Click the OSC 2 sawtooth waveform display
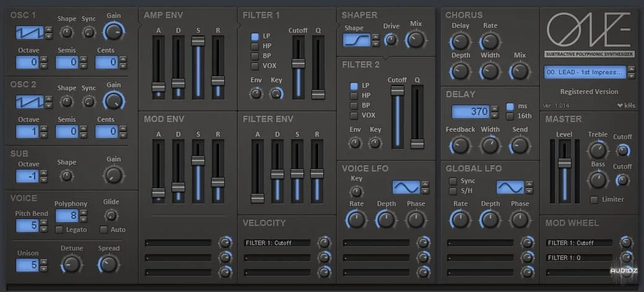This screenshot has width=644, height=292. (30, 101)
